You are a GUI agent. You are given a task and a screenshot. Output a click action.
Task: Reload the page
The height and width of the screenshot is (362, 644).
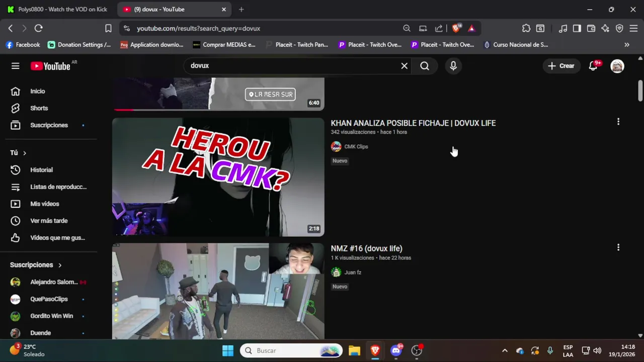pos(39,29)
